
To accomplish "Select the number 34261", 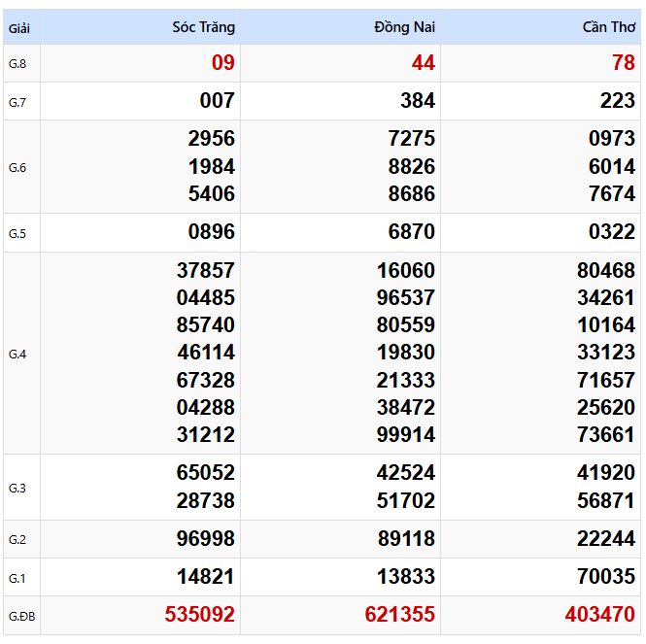I will click(x=606, y=297).
